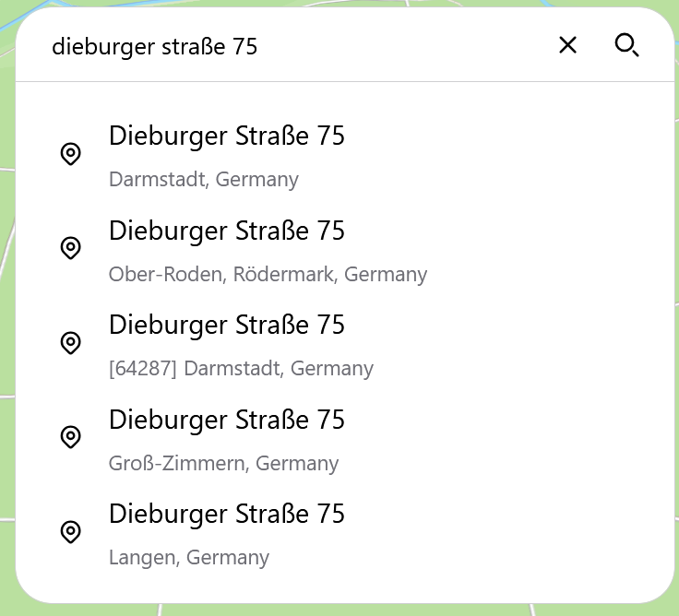Clear the search text with the X icon
The width and height of the screenshot is (679, 616).
coord(567,45)
